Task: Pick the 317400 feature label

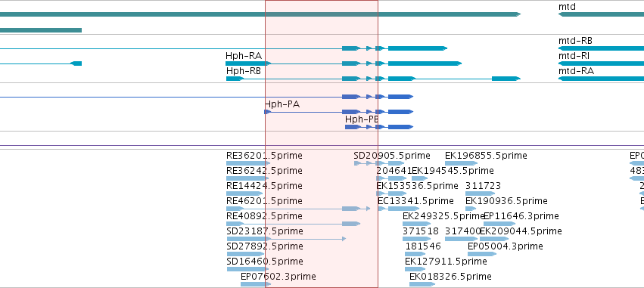Action: (462, 231)
